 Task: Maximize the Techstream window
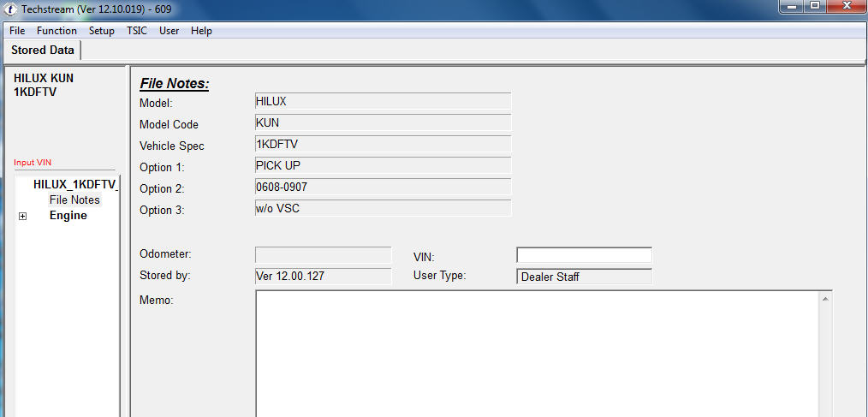(x=815, y=5)
